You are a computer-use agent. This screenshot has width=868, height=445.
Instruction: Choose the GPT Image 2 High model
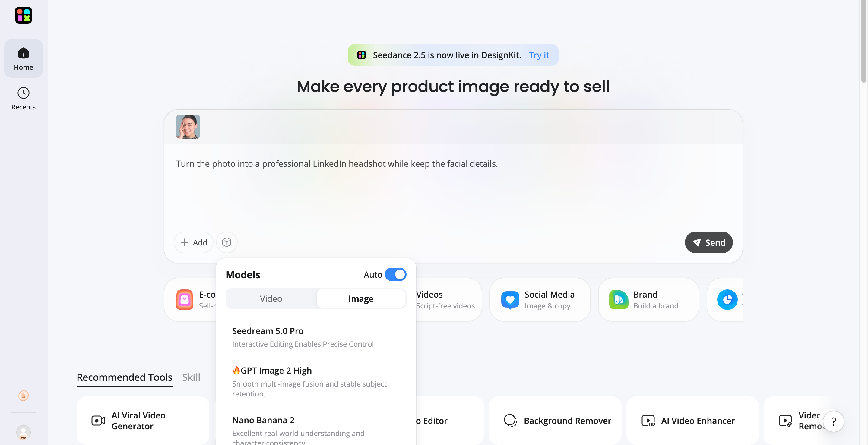316,382
